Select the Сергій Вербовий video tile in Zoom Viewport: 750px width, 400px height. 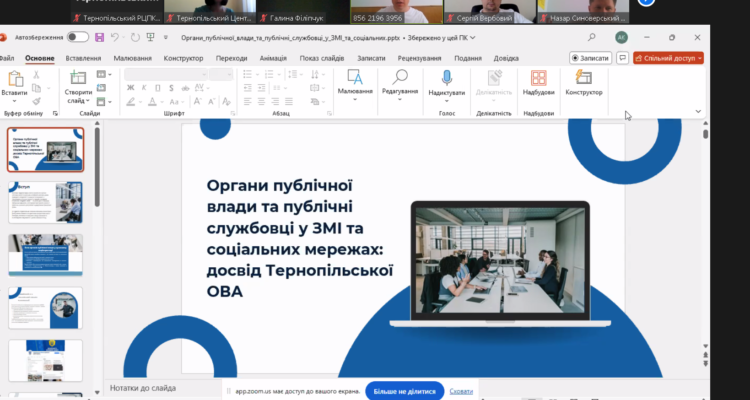(x=489, y=12)
